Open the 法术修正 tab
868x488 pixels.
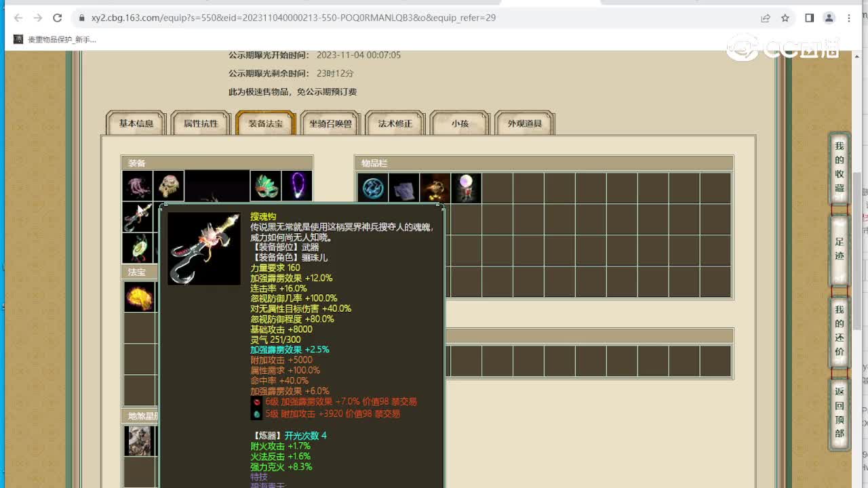pyautogui.click(x=395, y=123)
